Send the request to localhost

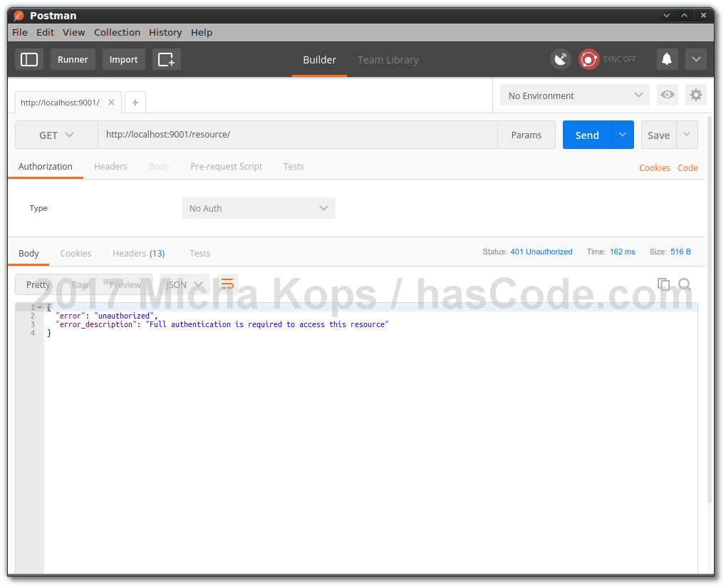586,135
